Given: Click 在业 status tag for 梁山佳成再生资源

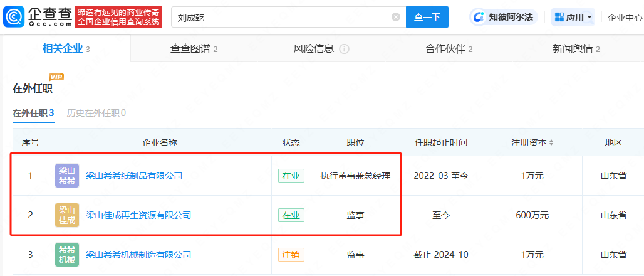Looking at the screenshot, I should [x=291, y=215].
